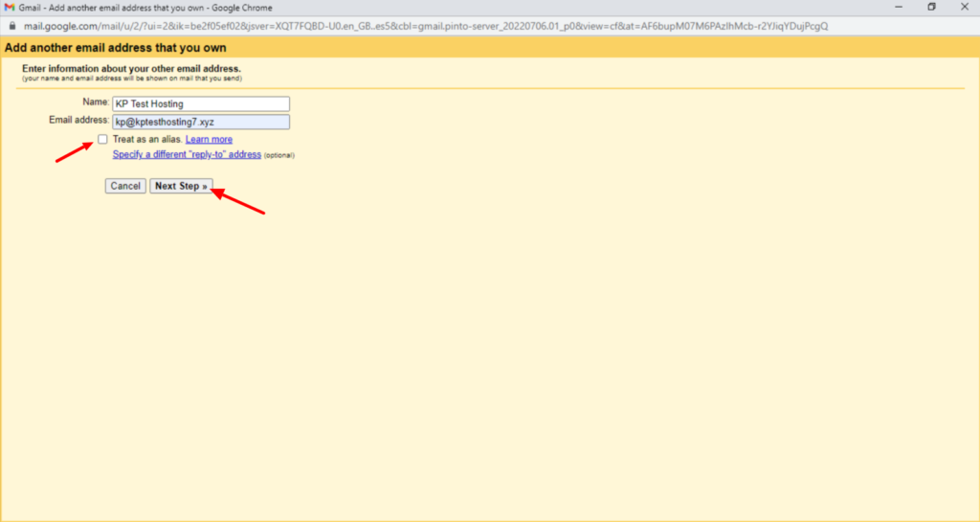The image size is (980, 522).
Task: Click 'Enter information about your other email address' text
Action: pos(131,69)
